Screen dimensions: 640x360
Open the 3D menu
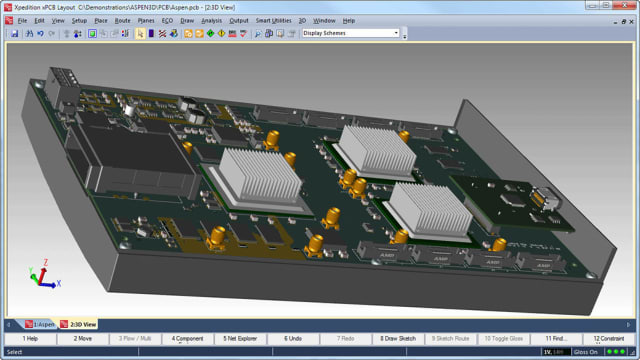click(302, 20)
